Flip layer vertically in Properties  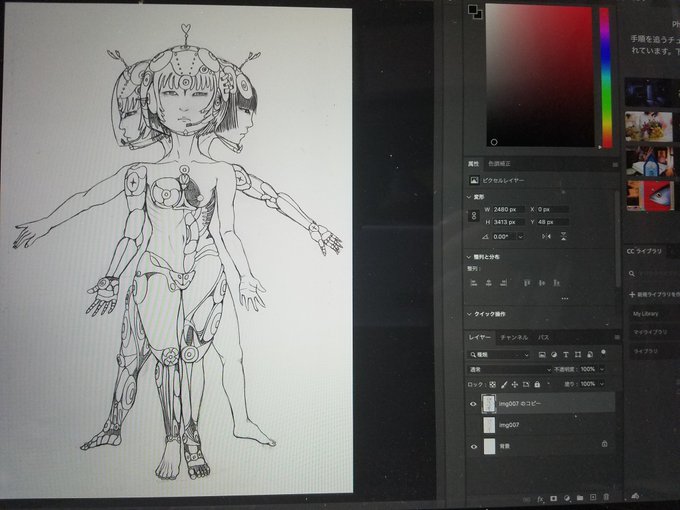[563, 236]
